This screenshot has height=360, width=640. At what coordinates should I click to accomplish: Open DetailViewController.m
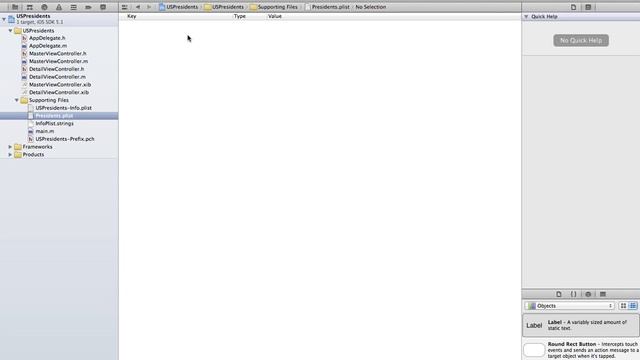point(57,77)
